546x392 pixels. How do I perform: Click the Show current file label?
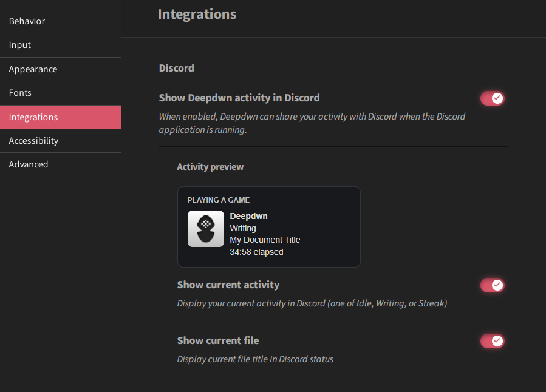(218, 340)
